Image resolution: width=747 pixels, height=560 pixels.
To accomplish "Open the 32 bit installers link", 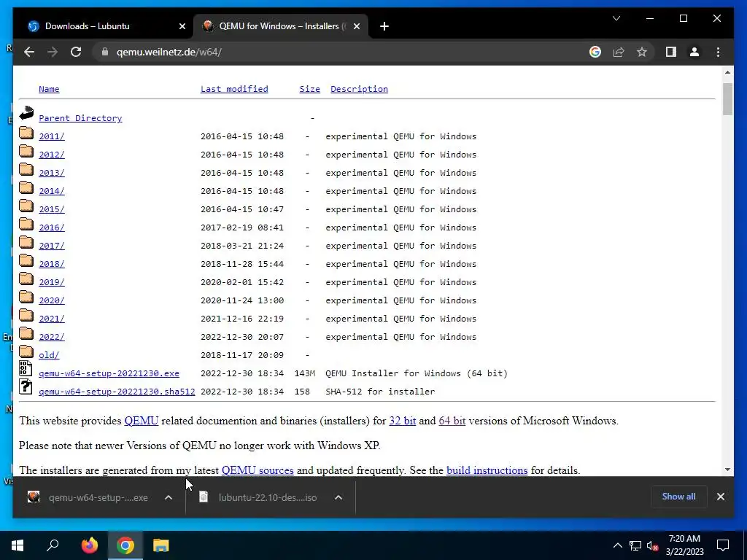I will tap(403, 421).
